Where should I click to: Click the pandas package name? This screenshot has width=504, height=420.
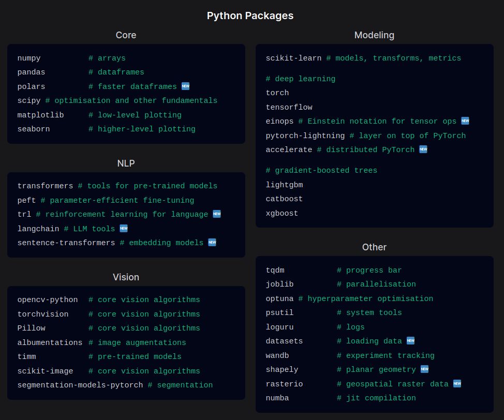pos(31,72)
